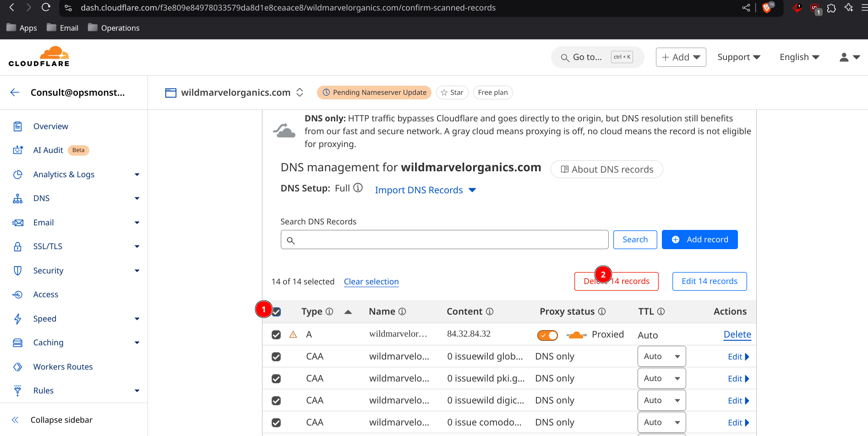Toggle the Proxied switch for the A record
This screenshot has height=436, width=868.
point(547,335)
